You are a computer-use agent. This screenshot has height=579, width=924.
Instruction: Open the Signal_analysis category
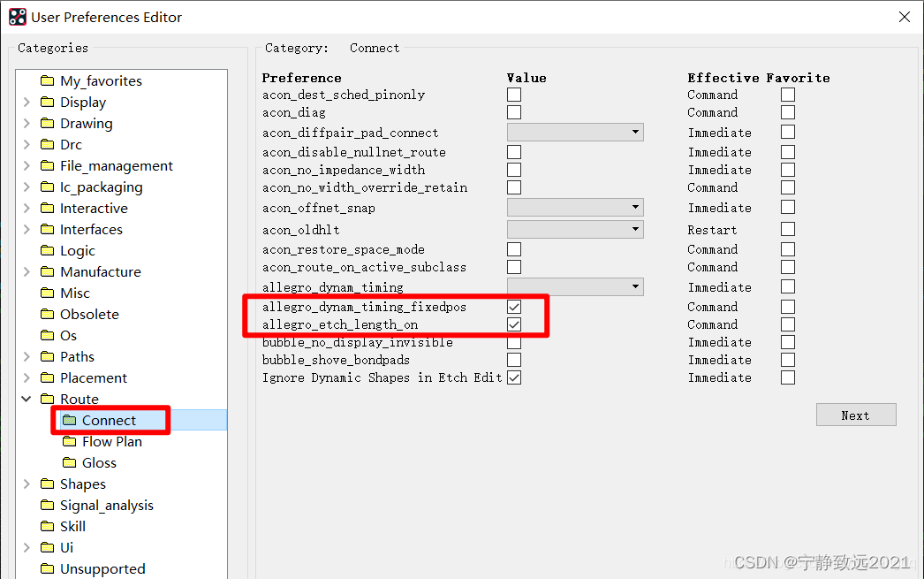[107, 506]
